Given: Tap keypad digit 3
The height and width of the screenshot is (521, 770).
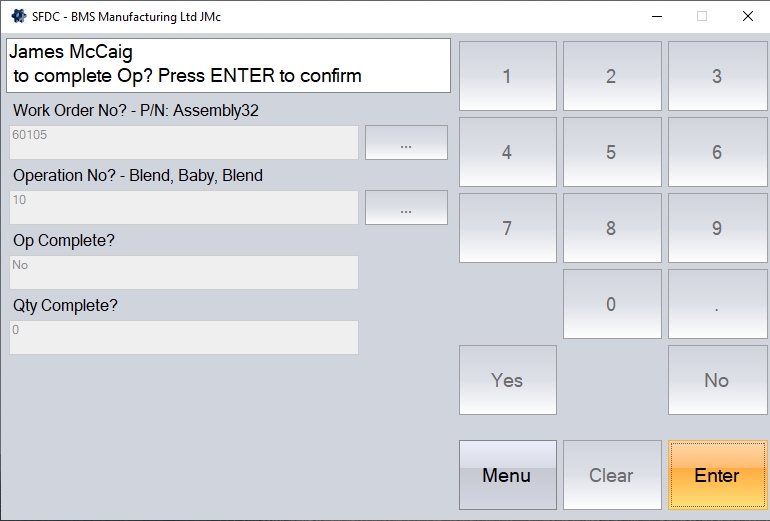Looking at the screenshot, I should click(x=716, y=76).
